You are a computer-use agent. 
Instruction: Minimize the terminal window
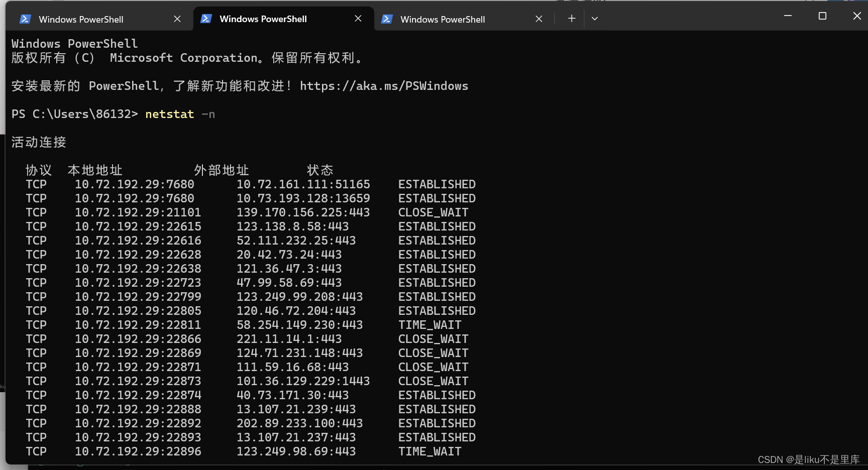click(788, 16)
